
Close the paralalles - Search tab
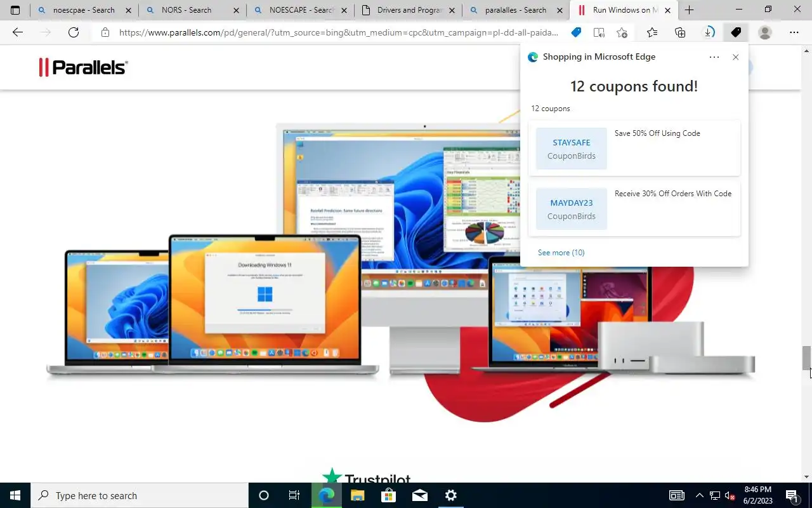click(560, 10)
